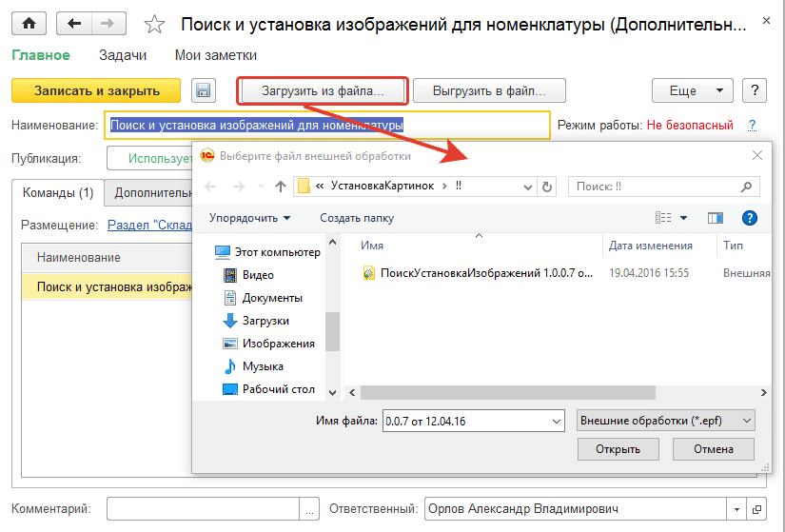Open the Изображения folder
This screenshot has height=532, width=785.
[x=269, y=344]
